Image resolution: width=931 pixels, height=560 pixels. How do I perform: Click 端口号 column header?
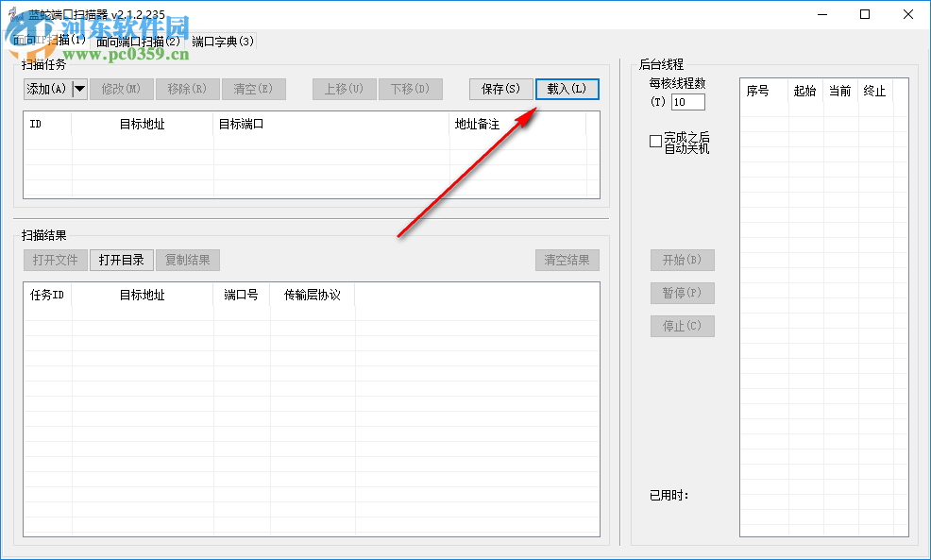point(242,296)
